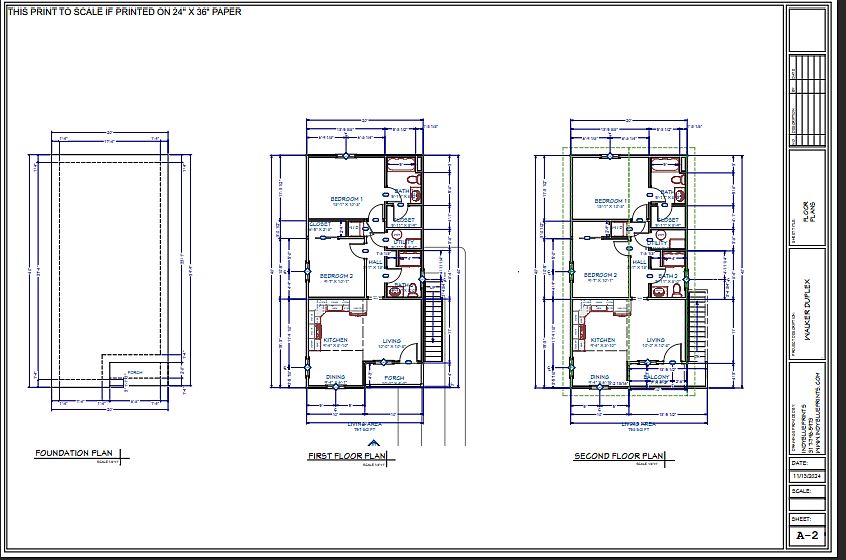Click the exterior staircase on first floor plan

433,320
